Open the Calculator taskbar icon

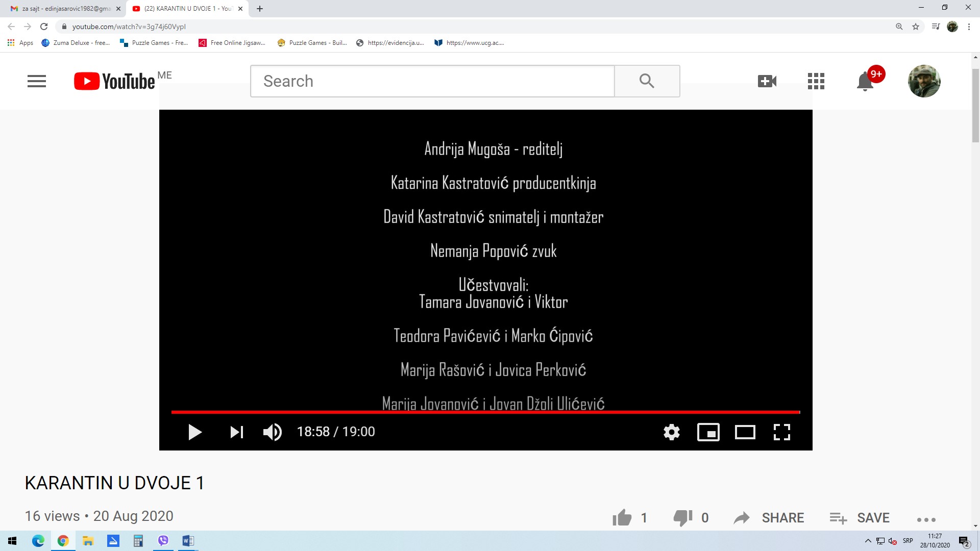(x=138, y=541)
